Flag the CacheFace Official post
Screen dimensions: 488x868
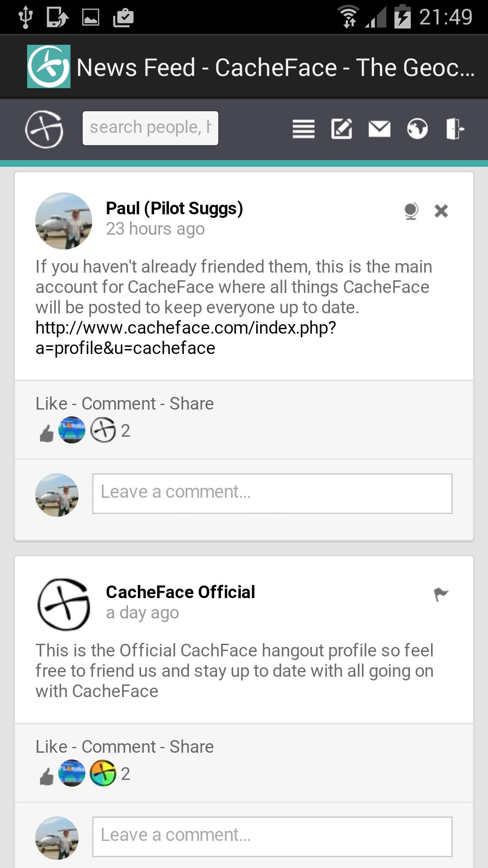tap(441, 594)
